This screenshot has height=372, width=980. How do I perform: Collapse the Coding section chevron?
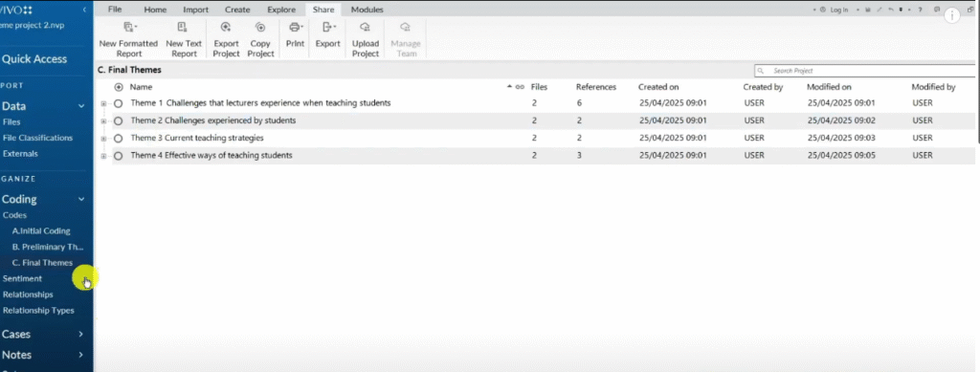click(x=80, y=200)
